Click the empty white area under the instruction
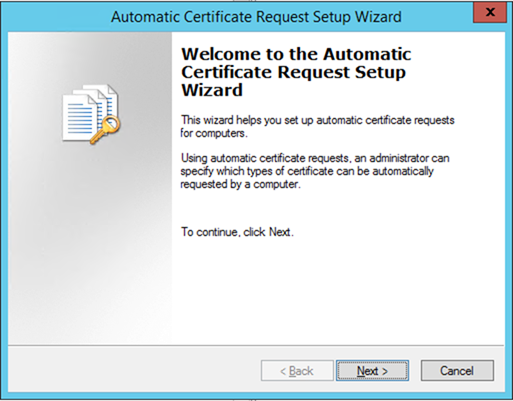The height and width of the screenshot is (401, 513). click(x=337, y=290)
